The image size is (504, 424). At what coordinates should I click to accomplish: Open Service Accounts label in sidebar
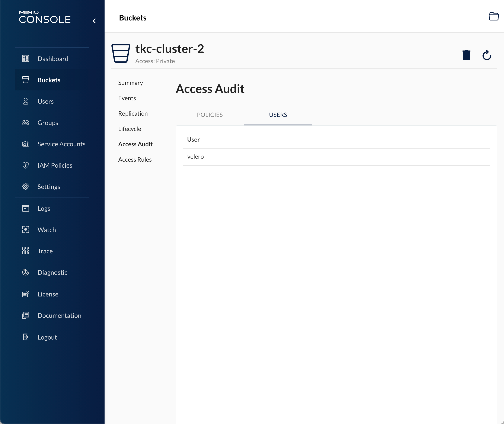click(x=61, y=144)
